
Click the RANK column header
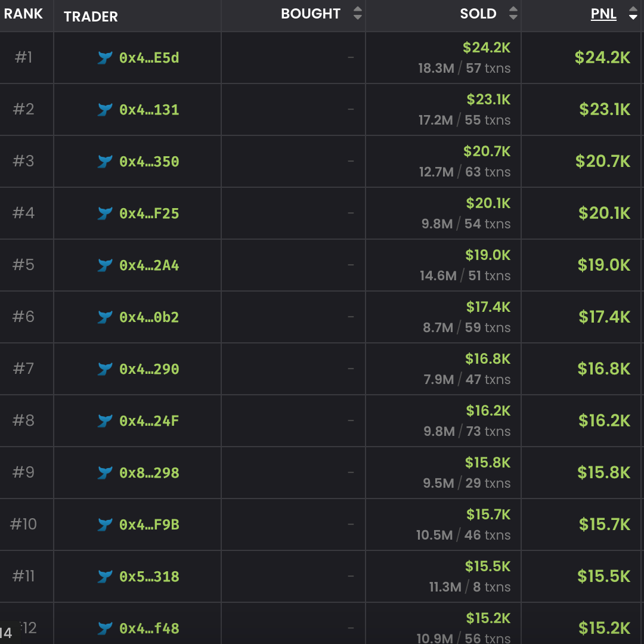click(23, 14)
